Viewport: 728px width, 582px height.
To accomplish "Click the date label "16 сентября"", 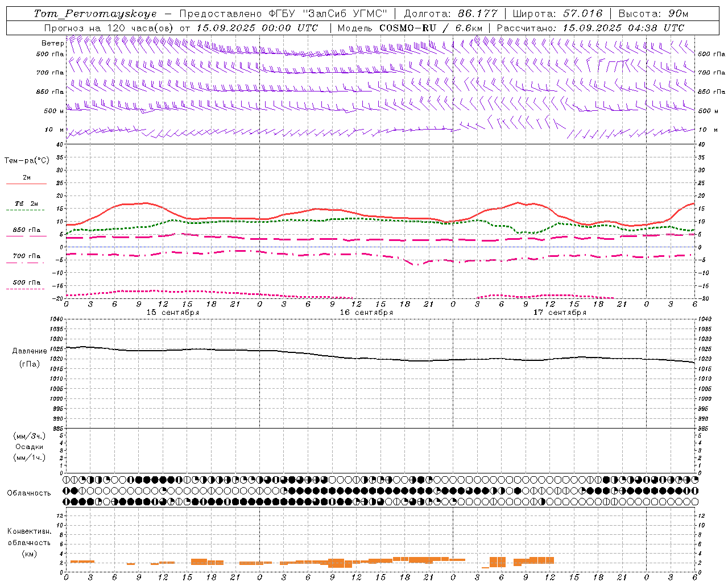I will (366, 313).
